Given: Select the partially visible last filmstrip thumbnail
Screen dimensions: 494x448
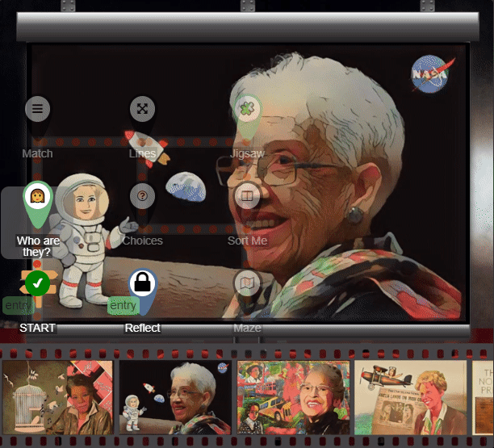Looking at the screenshot, I should click(x=483, y=398).
